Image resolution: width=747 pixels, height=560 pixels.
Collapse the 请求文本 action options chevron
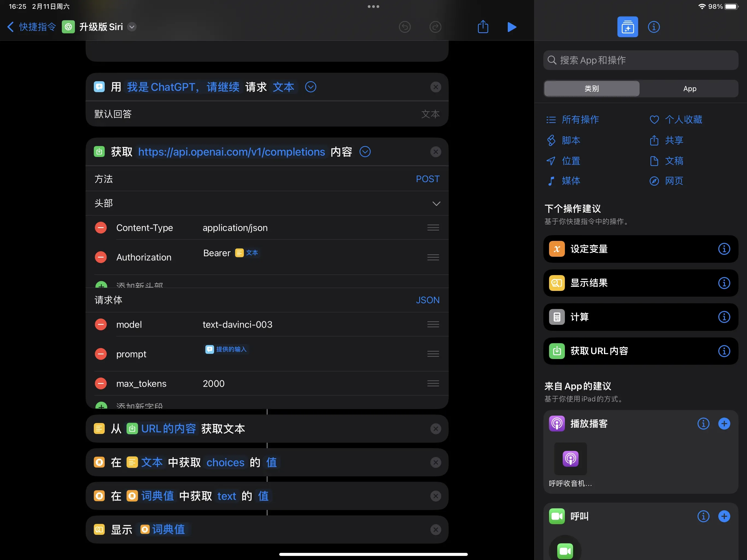point(310,87)
